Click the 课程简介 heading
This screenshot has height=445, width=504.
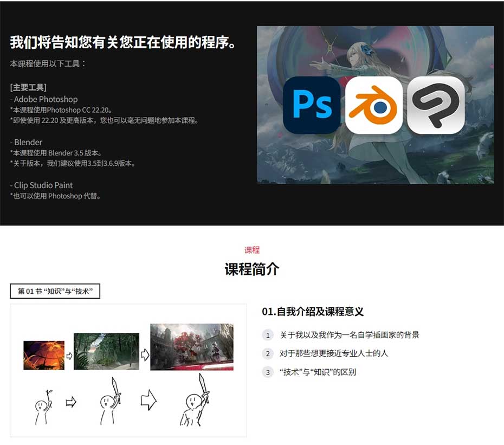pyautogui.click(x=251, y=269)
